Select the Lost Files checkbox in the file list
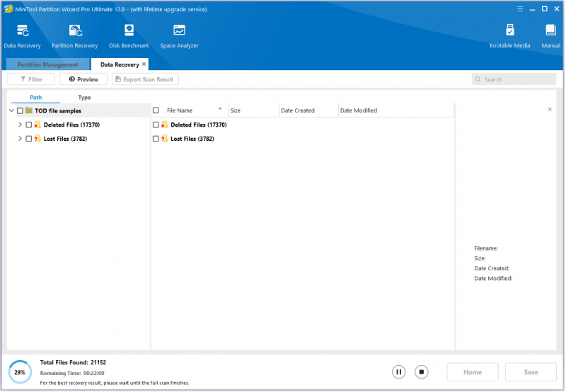This screenshot has width=566, height=392. point(156,139)
